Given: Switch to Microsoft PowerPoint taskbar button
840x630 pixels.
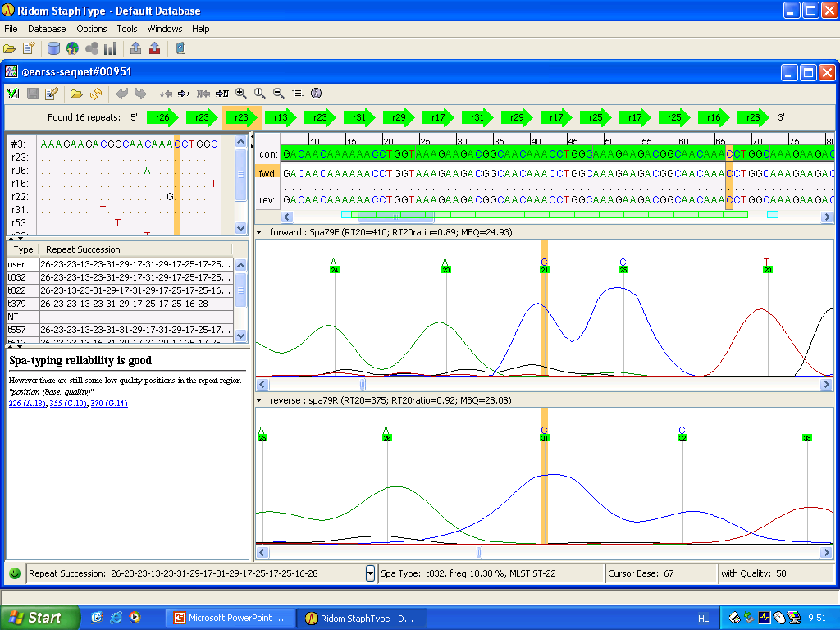Looking at the screenshot, I should click(x=231, y=618).
